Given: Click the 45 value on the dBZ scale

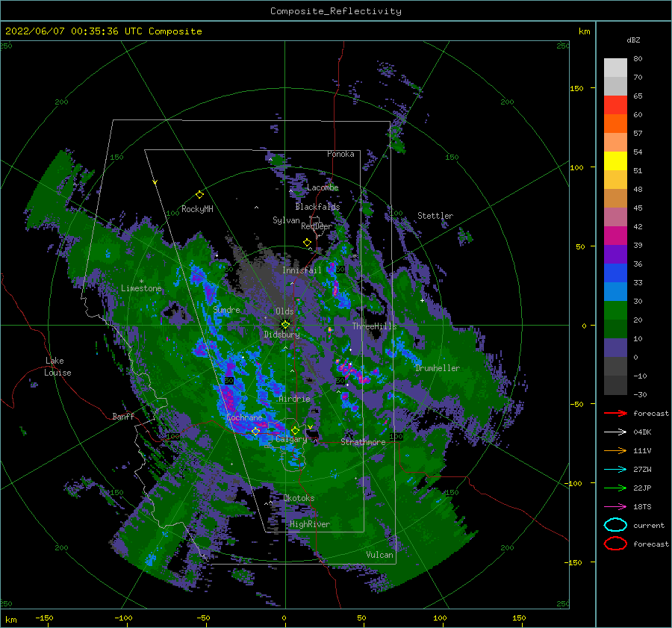Looking at the screenshot, I should pyautogui.click(x=638, y=208).
